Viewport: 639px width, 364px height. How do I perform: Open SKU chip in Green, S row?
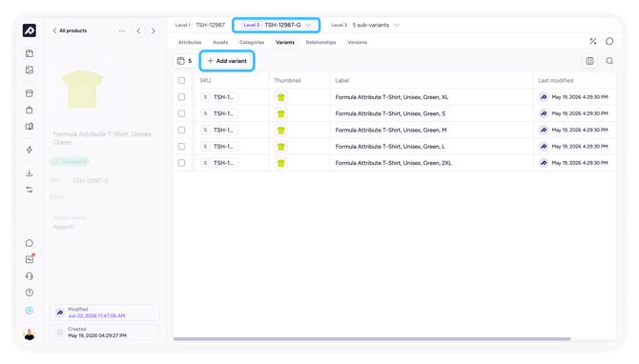219,113
